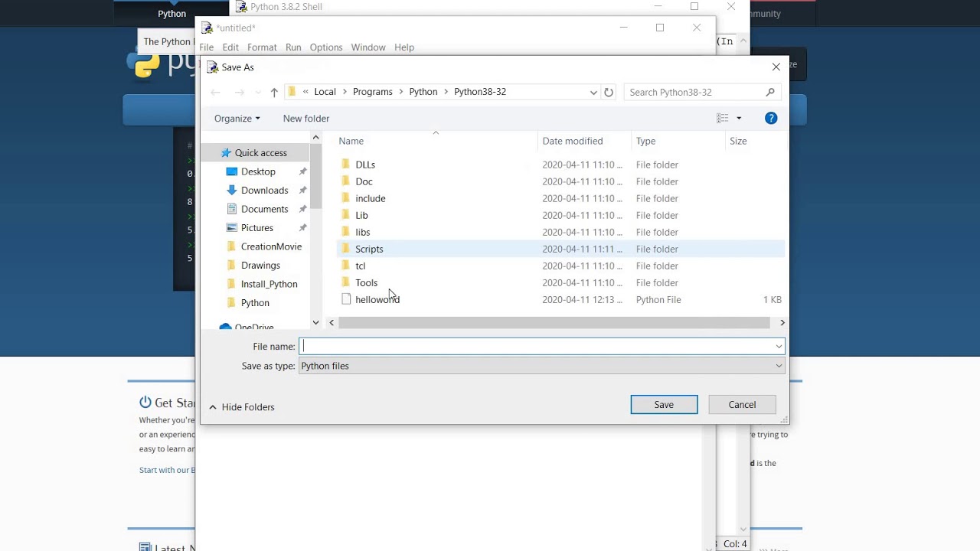Viewport: 980px width, 551px height.
Task: Select the Downloads arrow icon in the sidebar
Action: 232,191
